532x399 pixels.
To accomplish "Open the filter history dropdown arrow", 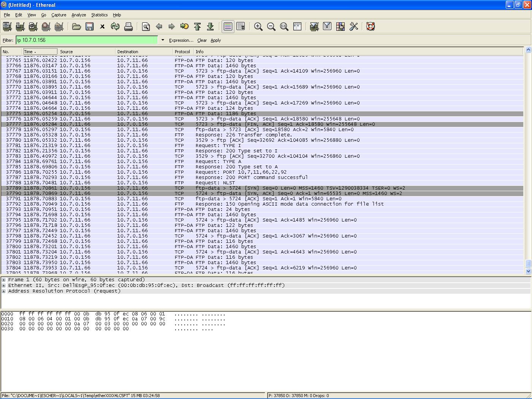I will click(x=163, y=40).
